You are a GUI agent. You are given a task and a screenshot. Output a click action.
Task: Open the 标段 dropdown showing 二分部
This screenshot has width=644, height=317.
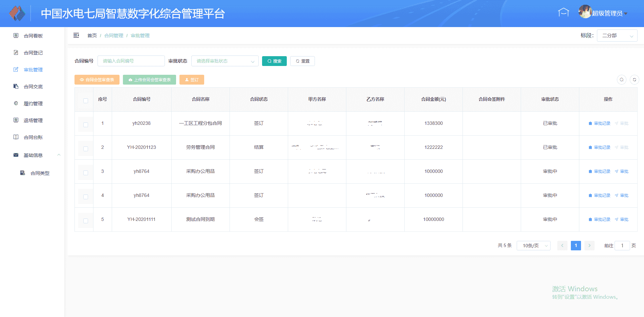(617, 36)
